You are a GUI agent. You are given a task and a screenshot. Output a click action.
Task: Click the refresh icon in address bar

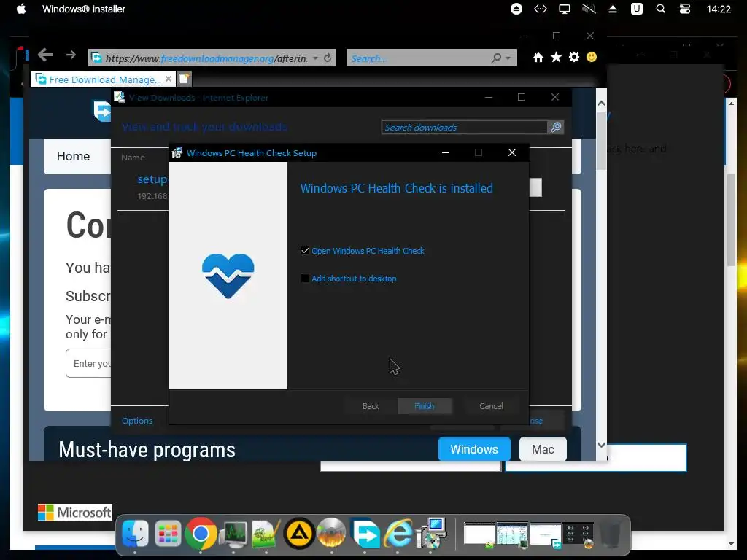[x=328, y=58]
